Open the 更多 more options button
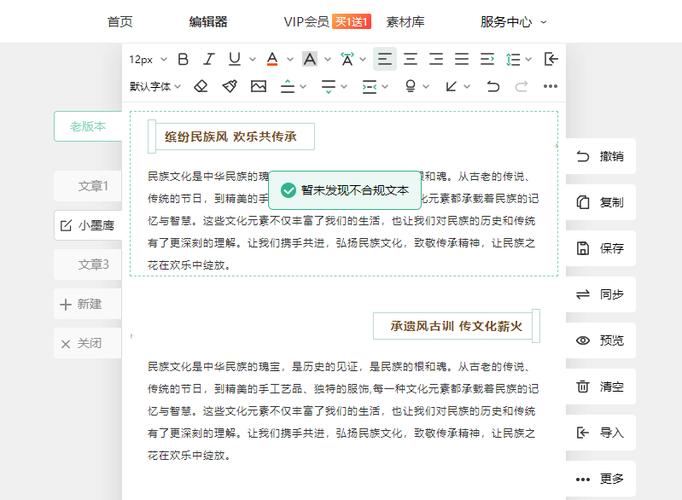The height and width of the screenshot is (500, 682). click(601, 479)
